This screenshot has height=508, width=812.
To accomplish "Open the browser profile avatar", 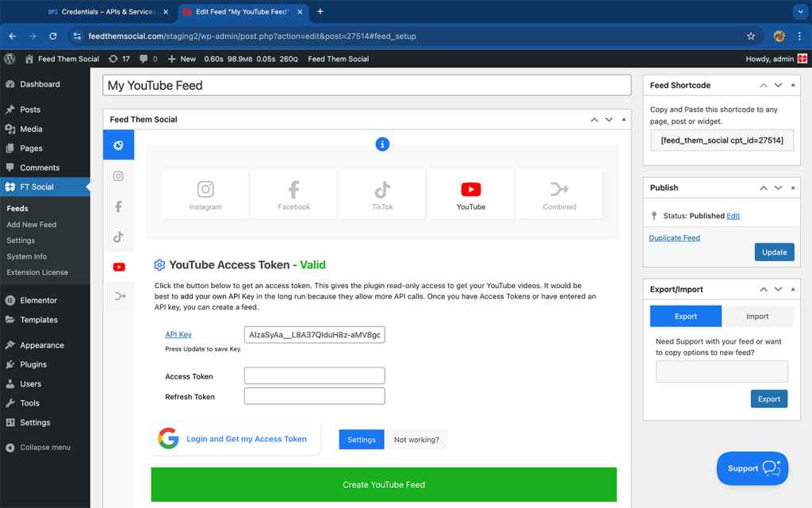I will 779,37.
